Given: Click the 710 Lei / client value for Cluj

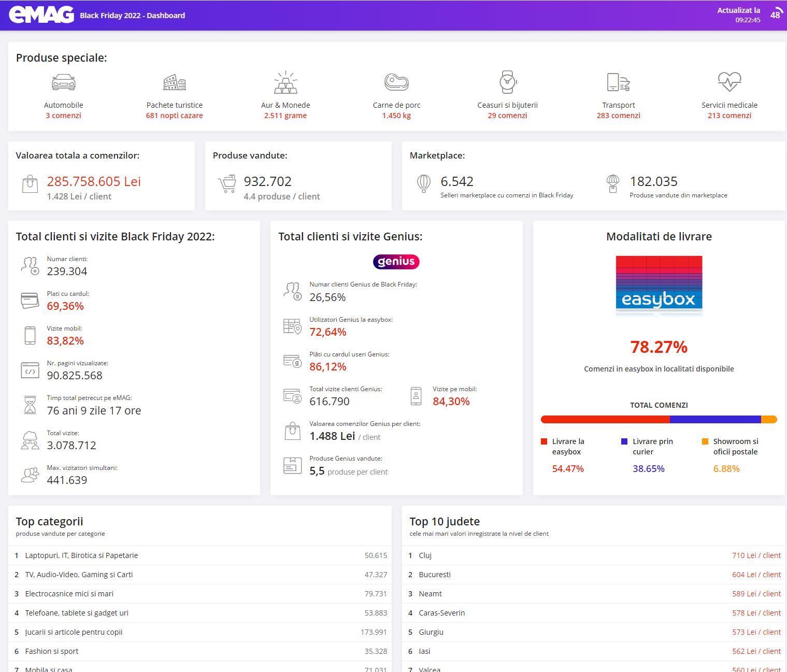Looking at the screenshot, I should click(x=756, y=555).
